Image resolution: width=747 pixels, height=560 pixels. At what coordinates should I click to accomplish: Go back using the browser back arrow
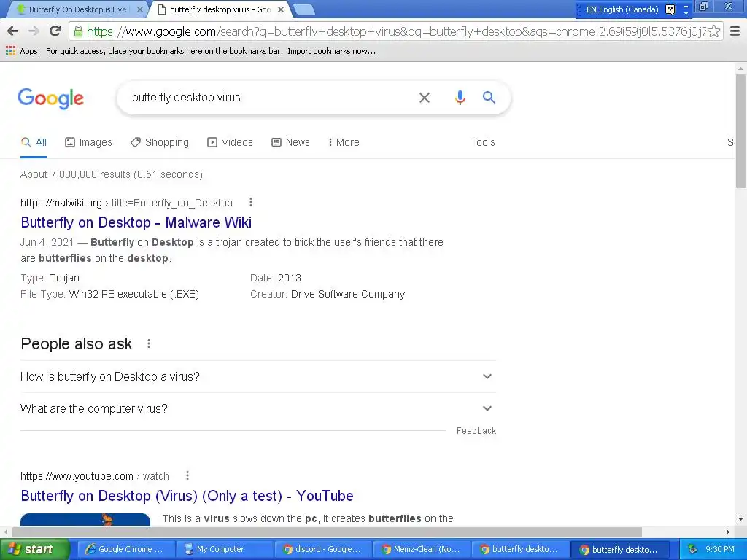tap(13, 31)
